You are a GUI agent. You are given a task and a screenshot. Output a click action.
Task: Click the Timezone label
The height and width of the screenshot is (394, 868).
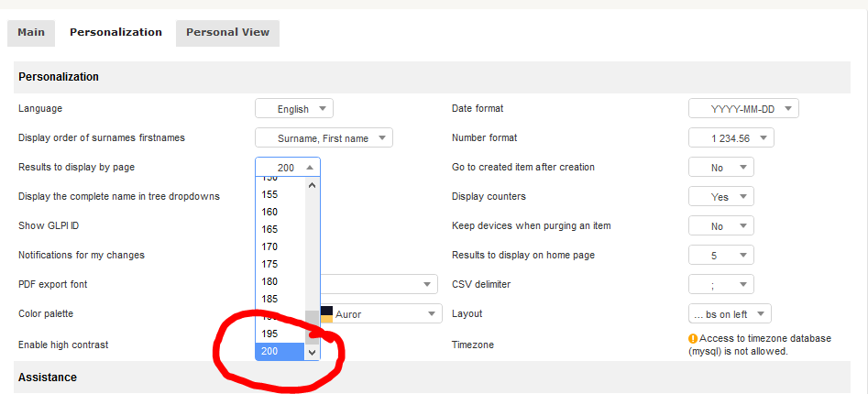(x=473, y=345)
